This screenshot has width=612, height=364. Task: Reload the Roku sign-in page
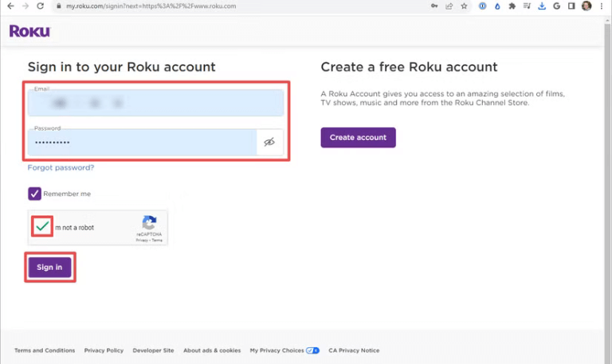[x=40, y=6]
